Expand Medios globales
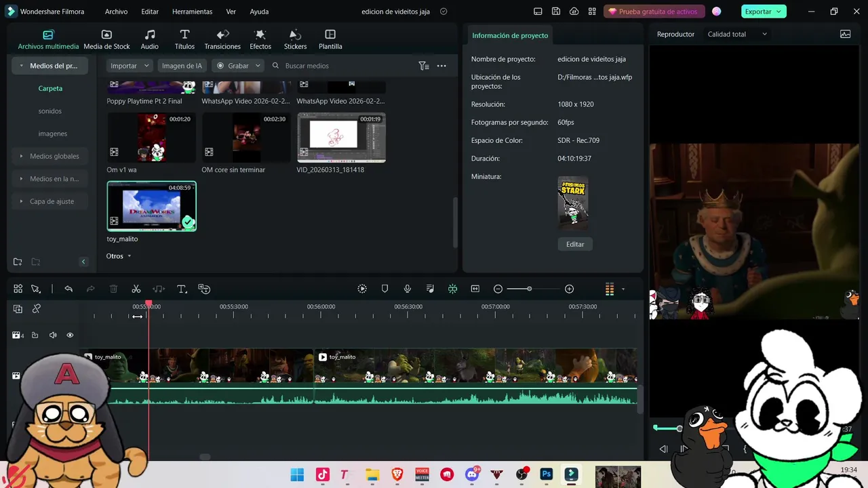The height and width of the screenshot is (488, 868). click(22, 156)
